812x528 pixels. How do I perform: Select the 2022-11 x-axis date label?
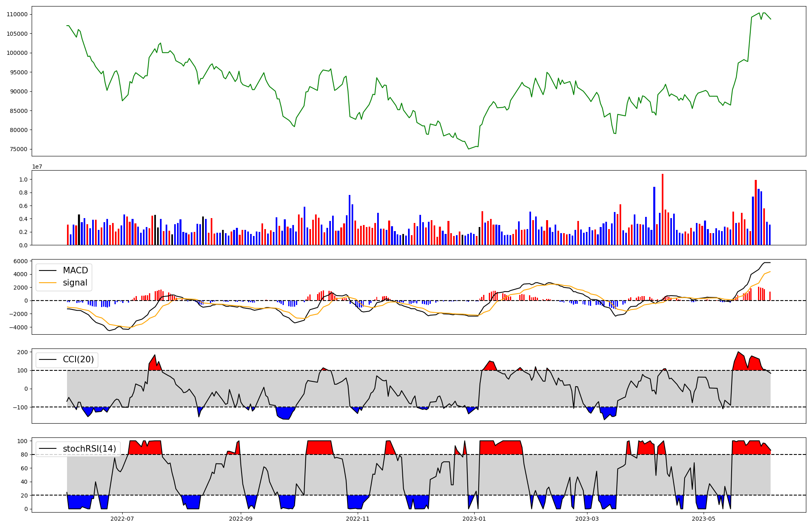click(358, 519)
